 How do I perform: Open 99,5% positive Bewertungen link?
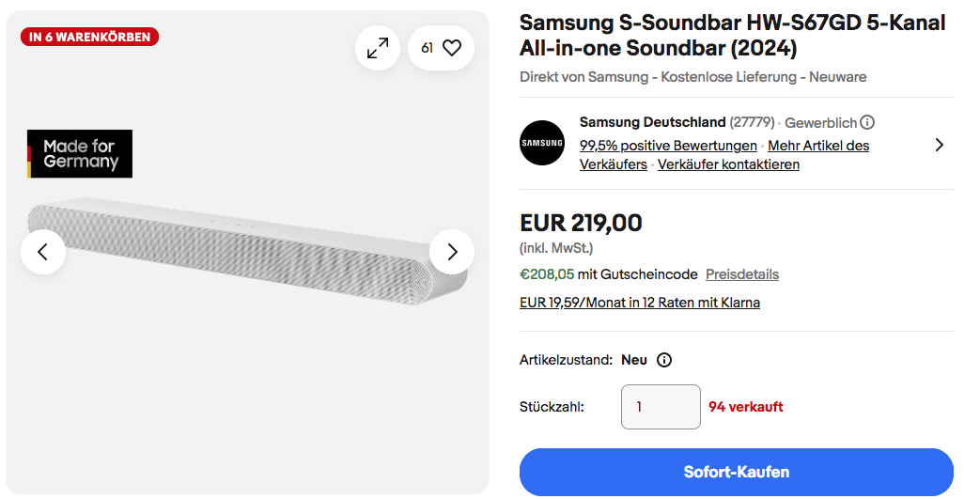click(x=668, y=146)
